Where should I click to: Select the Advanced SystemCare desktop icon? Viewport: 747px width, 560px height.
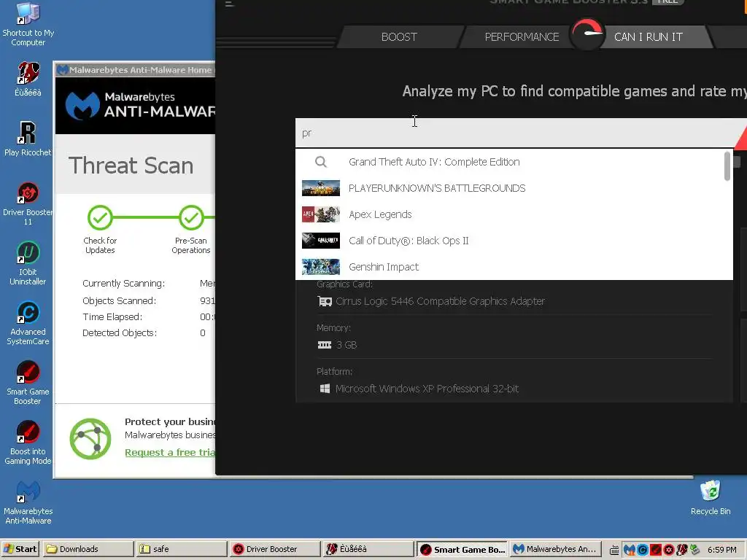coord(28,323)
